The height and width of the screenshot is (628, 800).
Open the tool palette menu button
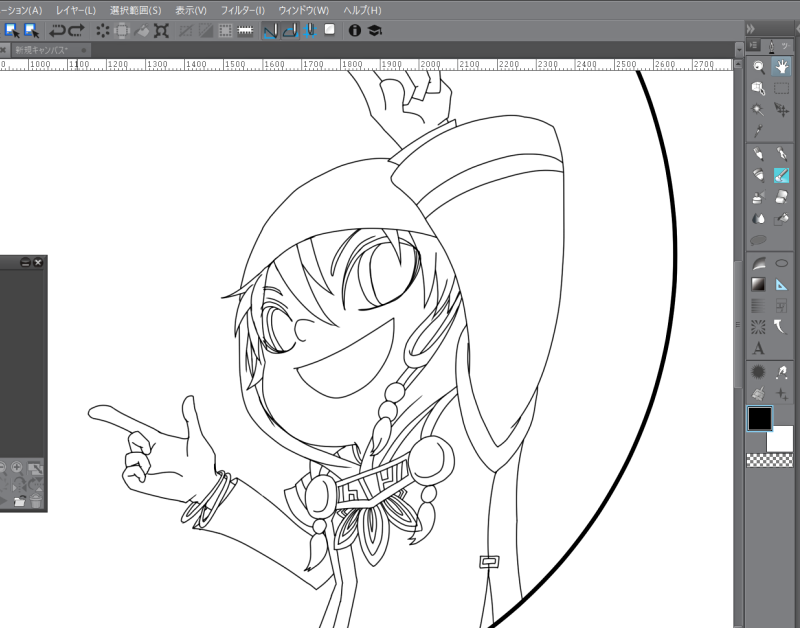754,45
